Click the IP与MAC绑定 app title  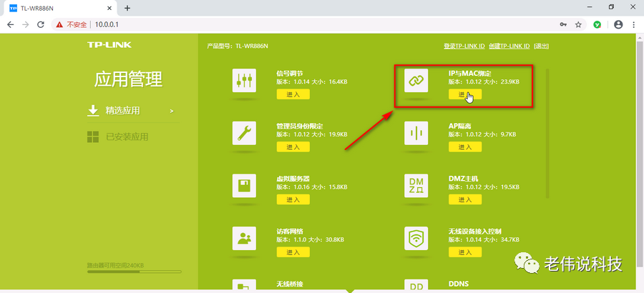[470, 74]
